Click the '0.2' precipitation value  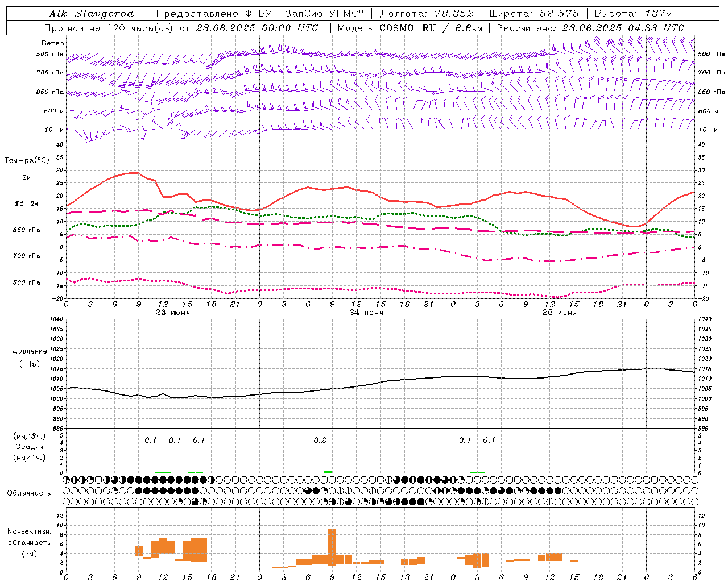pos(320,440)
